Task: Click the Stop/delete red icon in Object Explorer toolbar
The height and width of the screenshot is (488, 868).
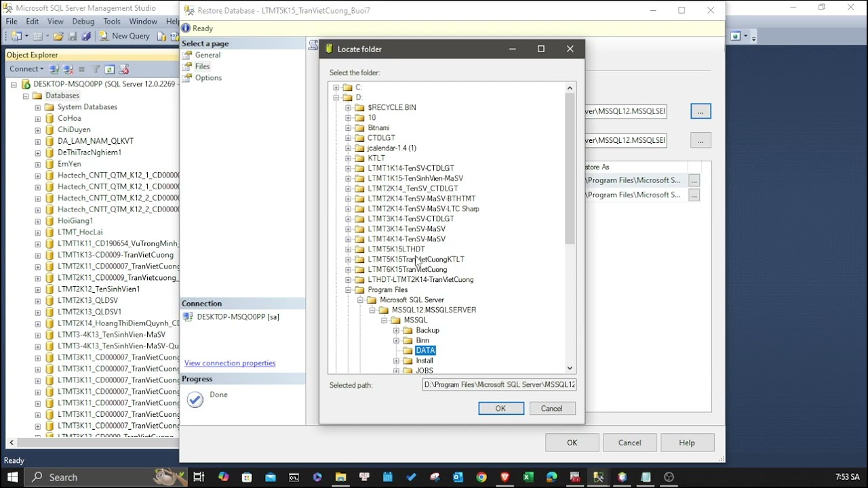Action: [x=123, y=69]
